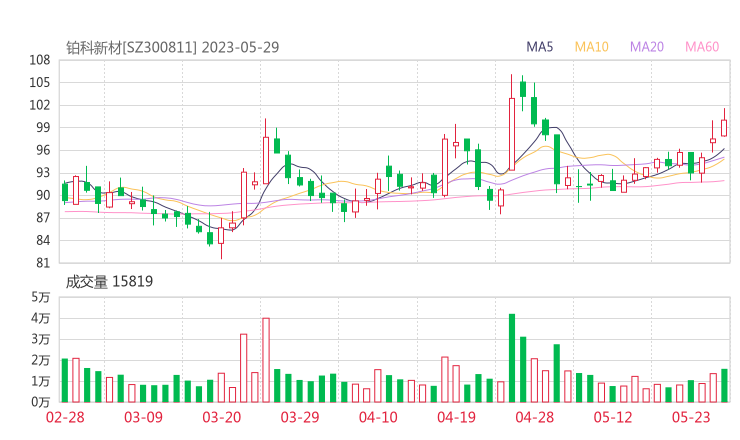Image resolution: width=740 pixels, height=440 pixels.
Task: Click the 04-10 date axis label
Action: 378,417
